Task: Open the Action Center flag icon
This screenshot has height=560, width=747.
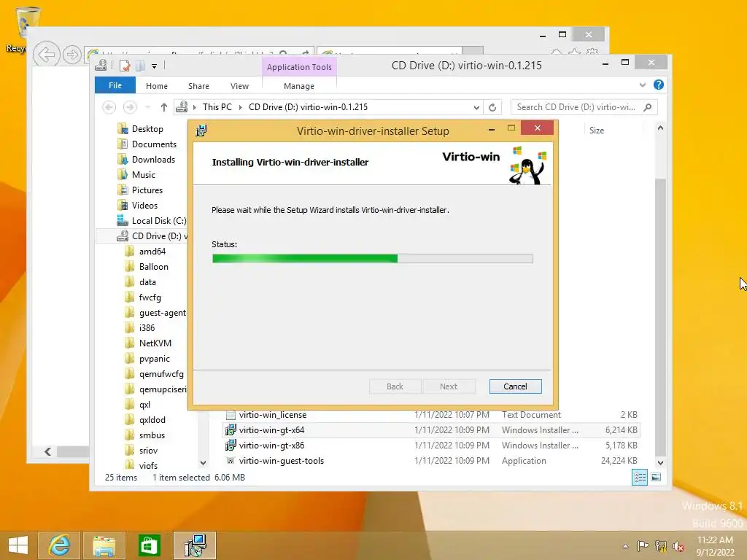Action: click(x=643, y=545)
